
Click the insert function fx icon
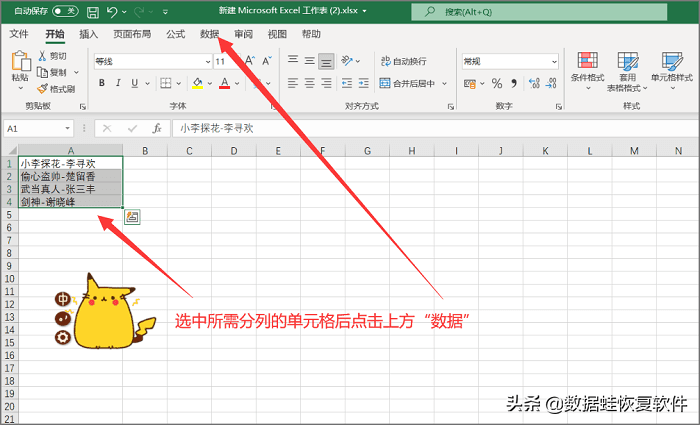(157, 129)
